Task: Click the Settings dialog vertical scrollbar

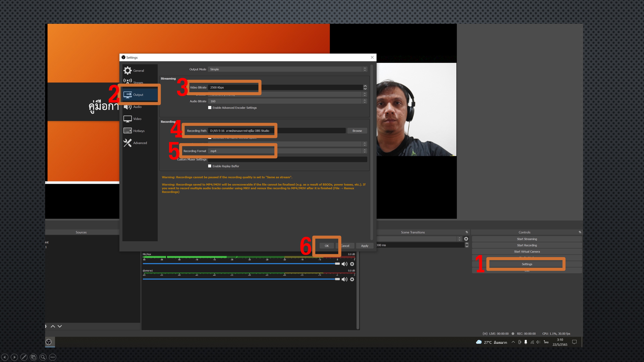Action: [371, 152]
